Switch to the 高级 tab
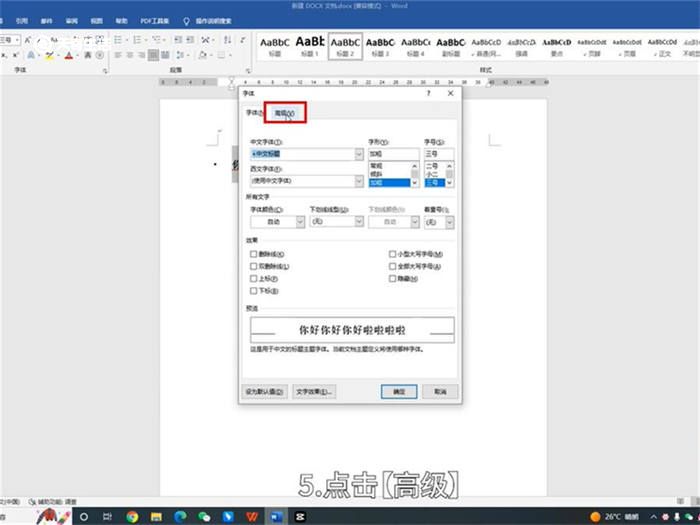700x525 pixels. click(285, 113)
